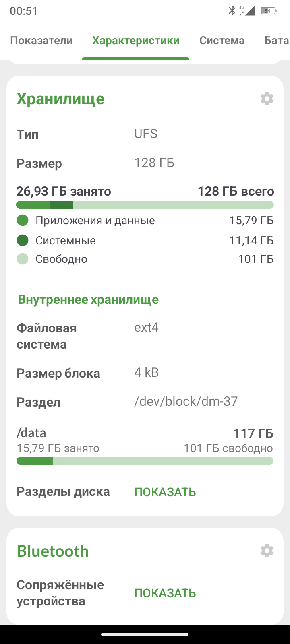Tap dark green dot beside Системные
This screenshot has width=290, height=644.
tap(23, 240)
